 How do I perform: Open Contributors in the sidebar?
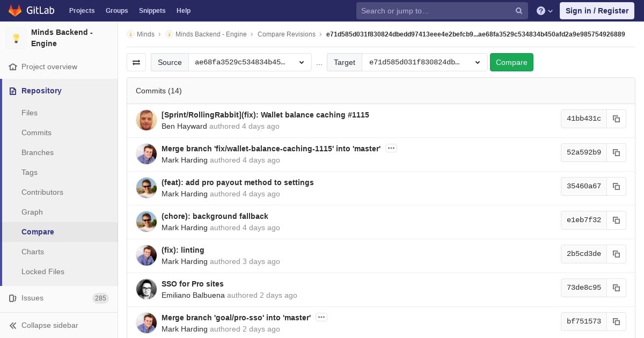point(42,192)
